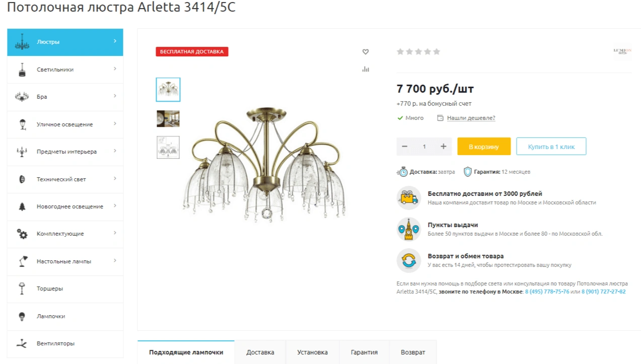641x364 pixels.
Task: Click the Нашли дешевле? link
Action: (471, 118)
